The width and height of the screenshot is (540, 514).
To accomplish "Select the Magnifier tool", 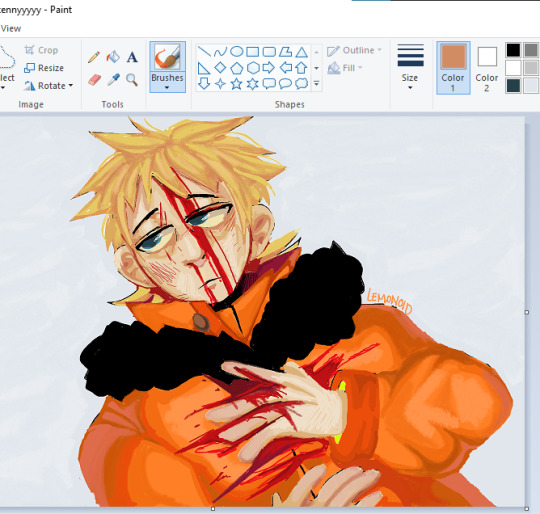I will click(x=132, y=80).
